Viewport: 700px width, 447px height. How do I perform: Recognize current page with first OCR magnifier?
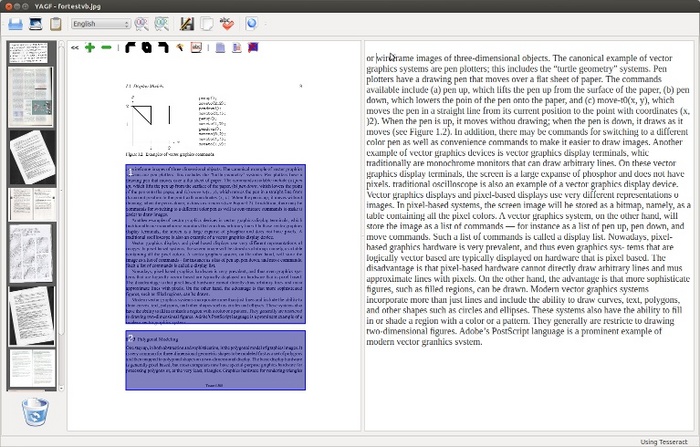[142, 24]
